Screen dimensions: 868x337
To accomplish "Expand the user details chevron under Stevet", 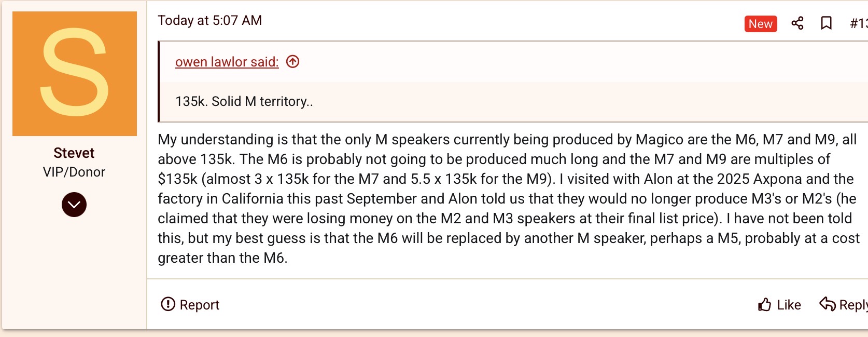I will click(74, 205).
